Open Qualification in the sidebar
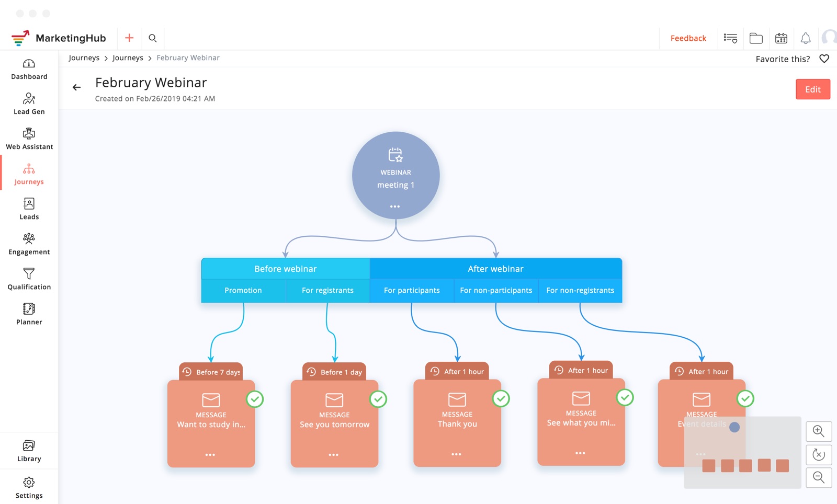Screen dimensions: 837x504 [x=29, y=279]
